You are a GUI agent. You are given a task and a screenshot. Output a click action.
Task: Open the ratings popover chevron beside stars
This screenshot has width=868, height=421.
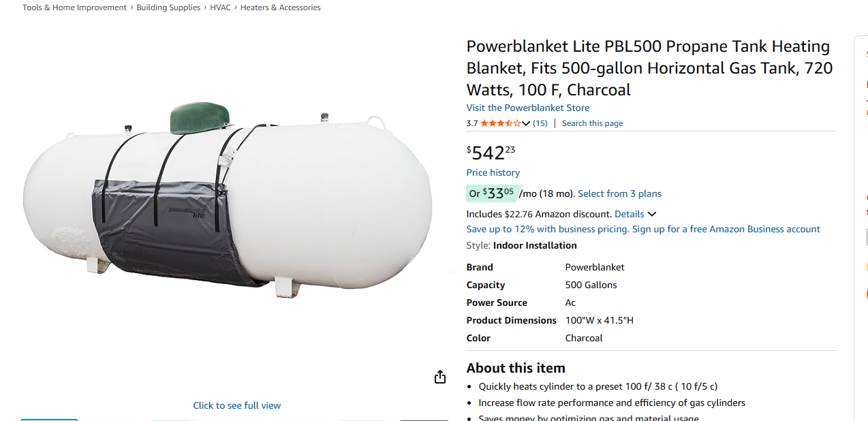click(526, 123)
